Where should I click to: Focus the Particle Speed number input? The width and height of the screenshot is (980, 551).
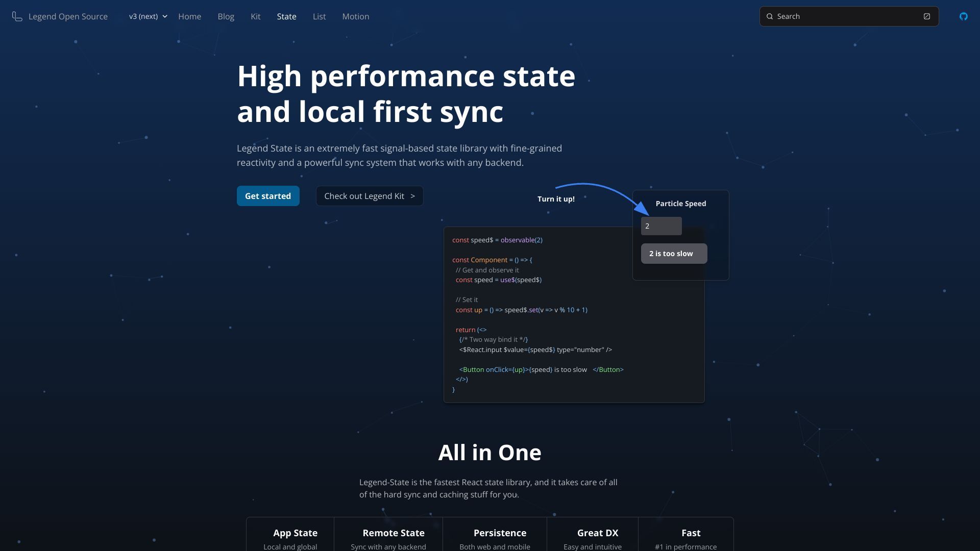point(661,226)
